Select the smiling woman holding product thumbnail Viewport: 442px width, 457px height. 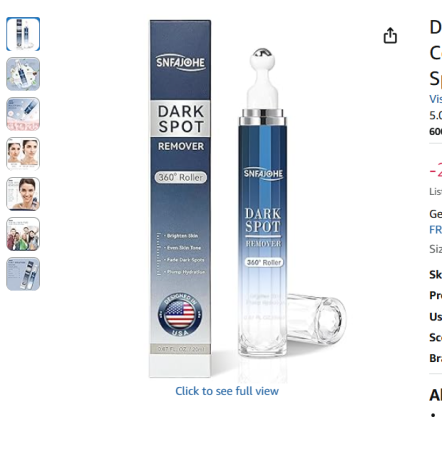click(x=23, y=194)
